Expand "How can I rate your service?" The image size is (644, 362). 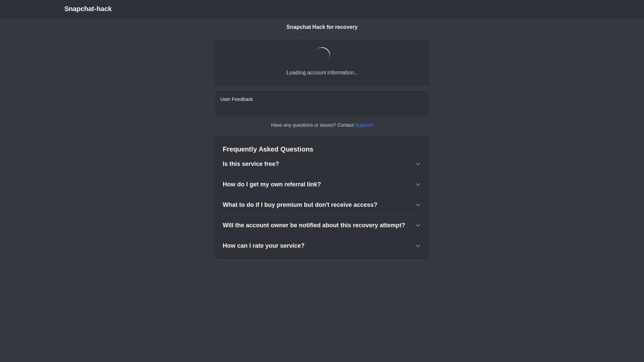point(322,246)
